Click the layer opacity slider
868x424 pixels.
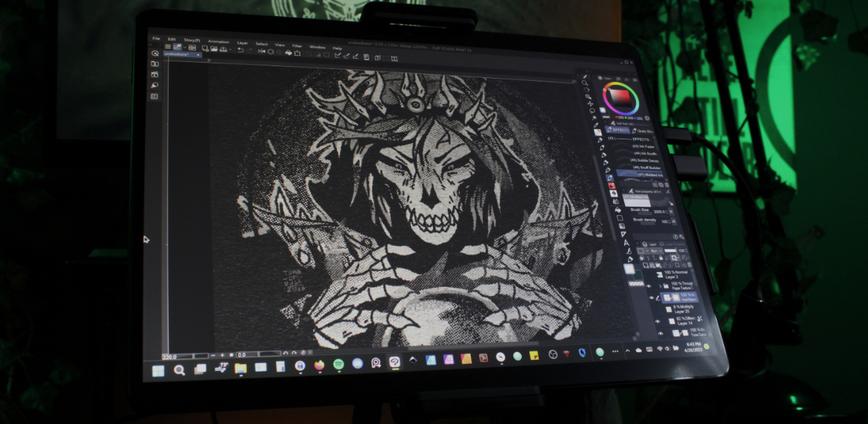point(670,251)
